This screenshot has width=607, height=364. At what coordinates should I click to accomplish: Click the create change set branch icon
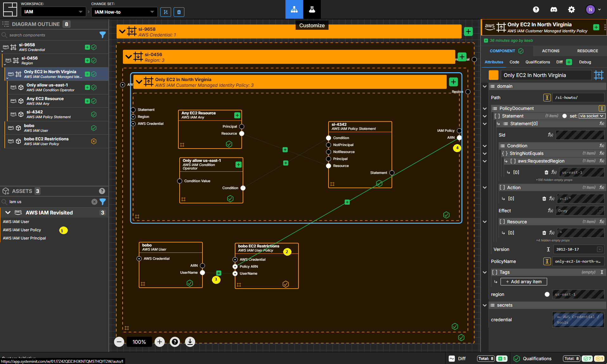[166, 12]
